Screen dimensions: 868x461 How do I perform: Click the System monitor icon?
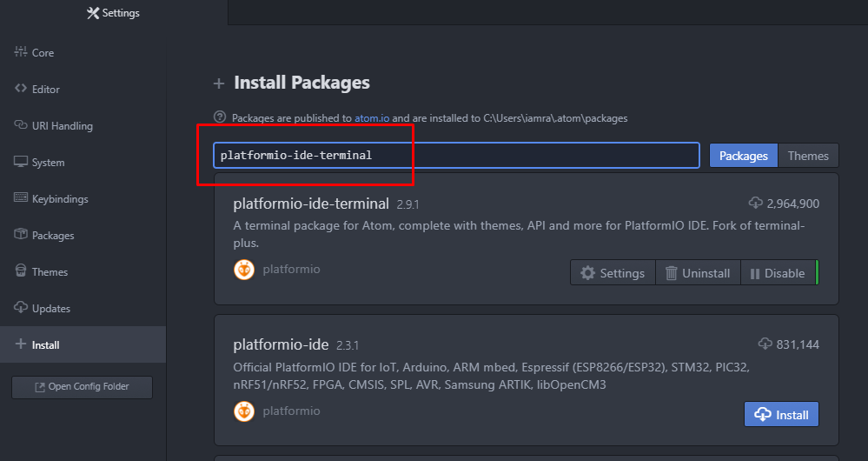click(x=21, y=161)
